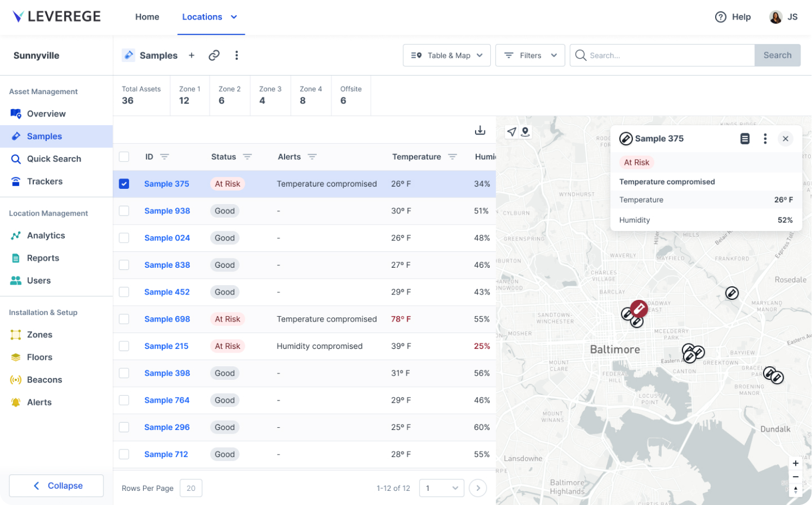This screenshot has width=812, height=505.
Task: Select the Beacons setup option
Action: (44, 379)
